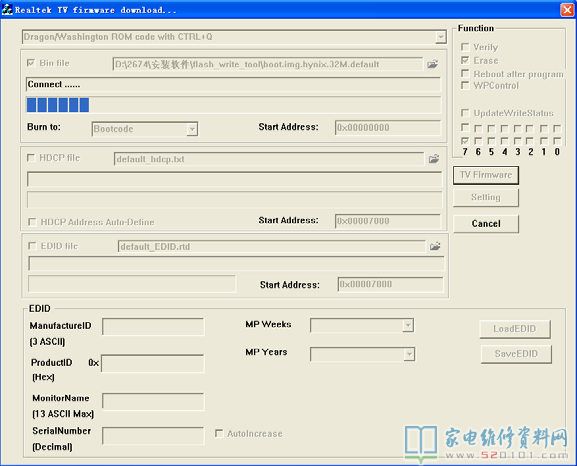577x466 pixels.
Task: Open folder icon next to HDCP file path
Action: [434, 159]
